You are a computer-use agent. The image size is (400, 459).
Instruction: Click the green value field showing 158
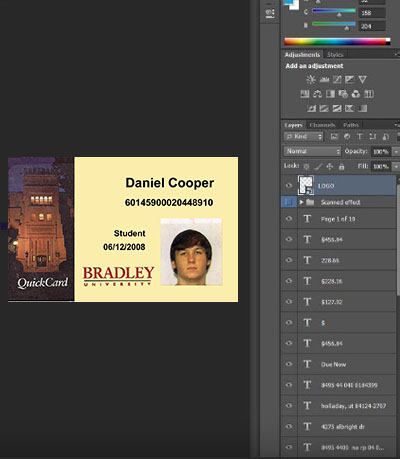[372, 13]
